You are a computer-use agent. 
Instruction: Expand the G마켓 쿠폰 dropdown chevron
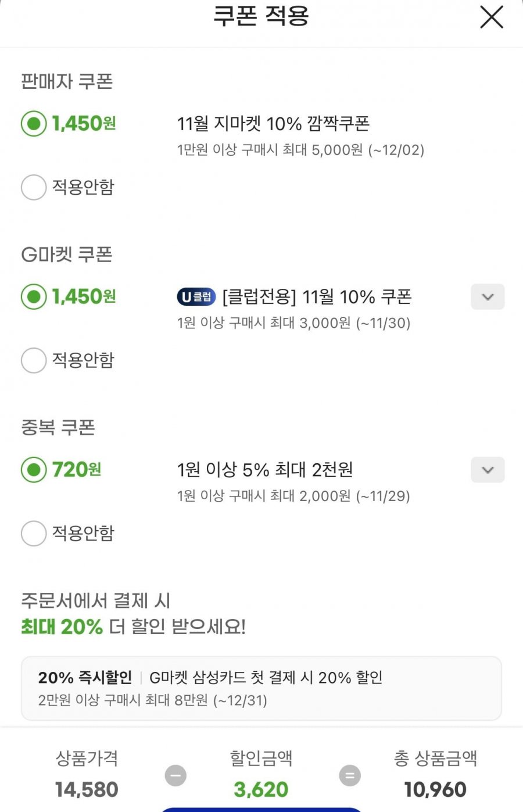pyautogui.click(x=488, y=297)
